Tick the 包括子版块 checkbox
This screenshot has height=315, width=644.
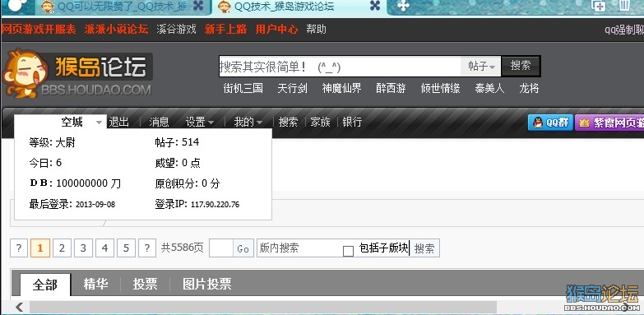pyautogui.click(x=348, y=251)
